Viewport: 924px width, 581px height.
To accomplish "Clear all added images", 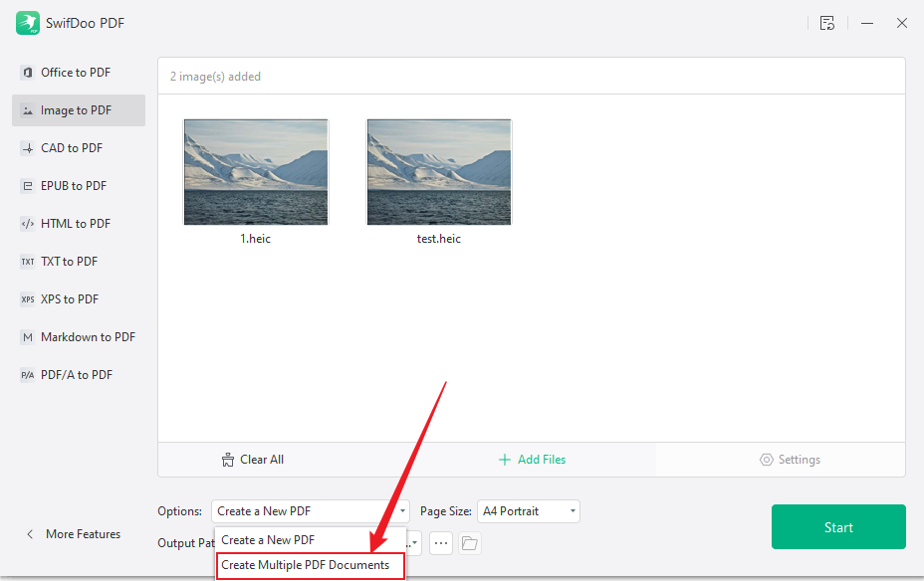I will tap(252, 459).
